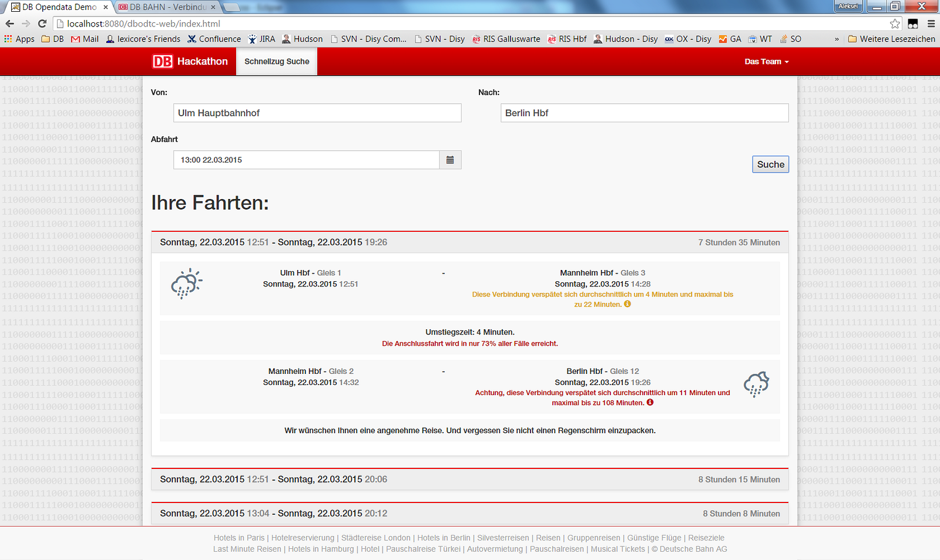Open the Silvesterreisen footer link
The height and width of the screenshot is (560, 940).
(503, 538)
